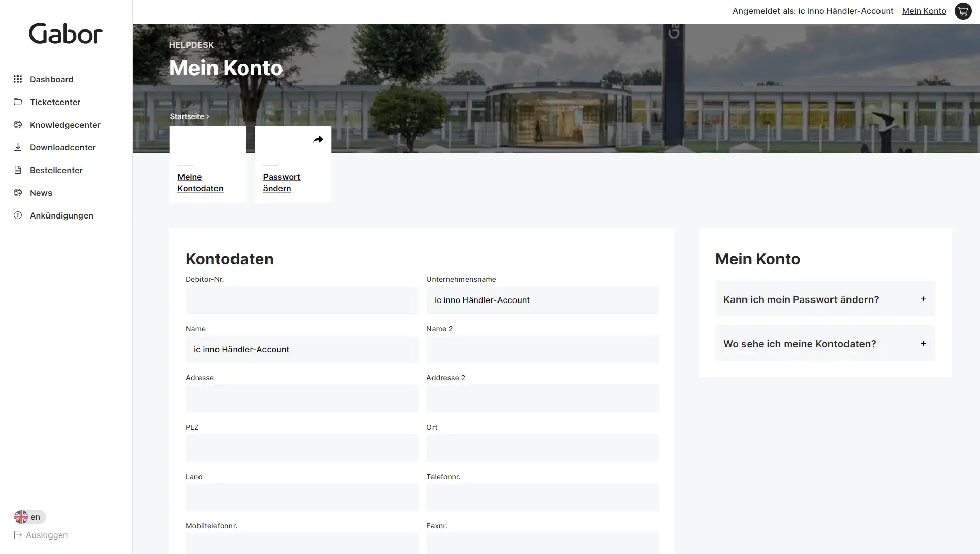980x554 pixels.
Task: Click the Startseite breadcrumb link
Action: pos(187,116)
